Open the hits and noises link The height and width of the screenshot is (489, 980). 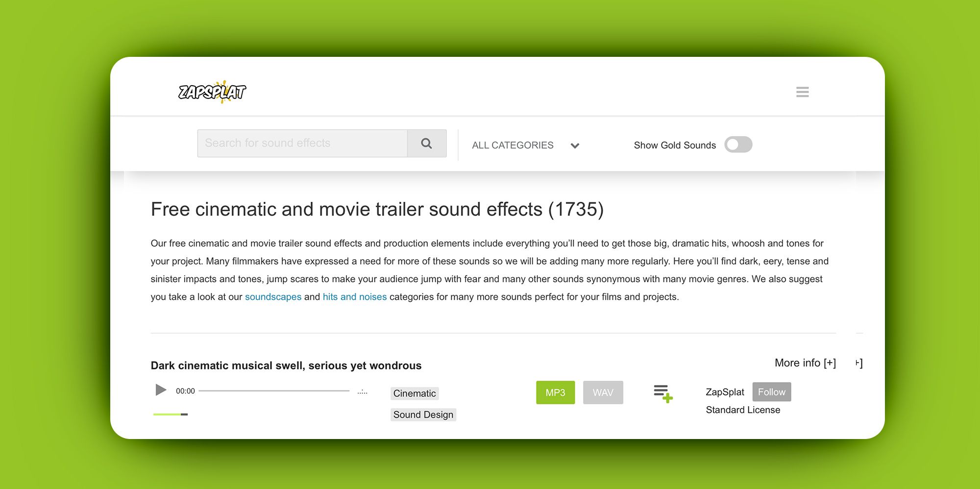(355, 296)
